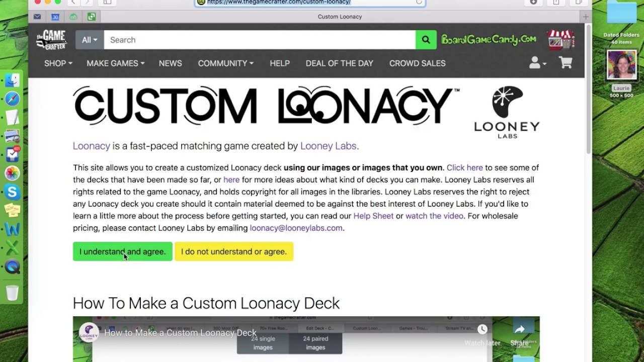Open the Dated Folders desktop folder
The image size is (644, 362).
point(621,23)
